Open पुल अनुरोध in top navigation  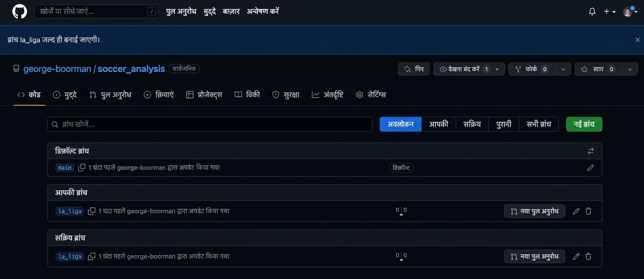point(181,12)
